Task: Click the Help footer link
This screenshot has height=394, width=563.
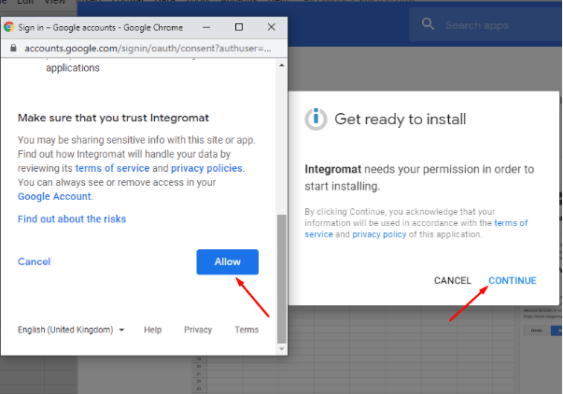Action: 153,330
